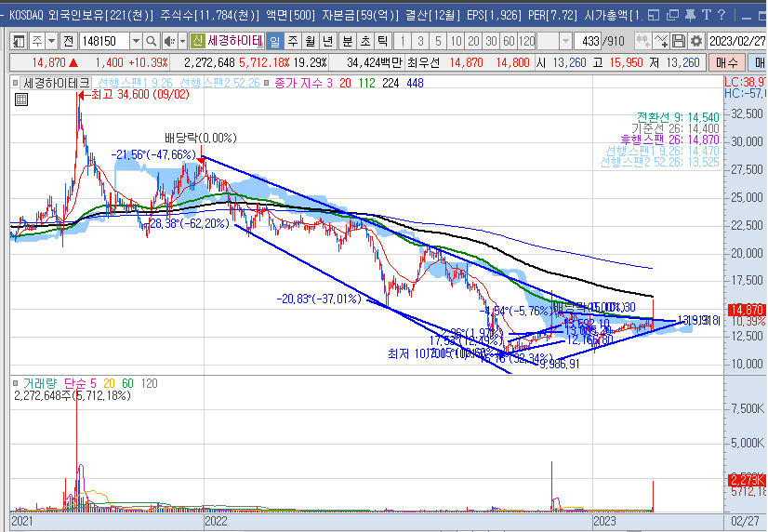Select minute 분 chart period
Screen dimensions: 768x532
(347, 41)
